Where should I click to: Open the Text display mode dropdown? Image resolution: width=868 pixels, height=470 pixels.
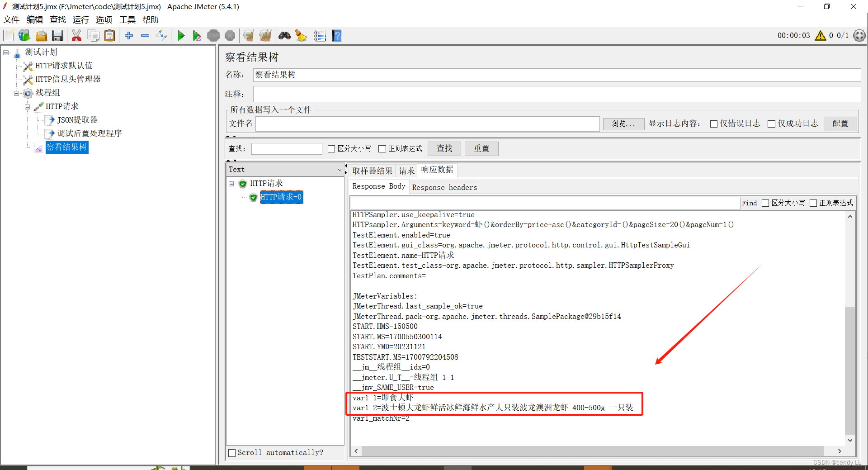[x=340, y=169]
